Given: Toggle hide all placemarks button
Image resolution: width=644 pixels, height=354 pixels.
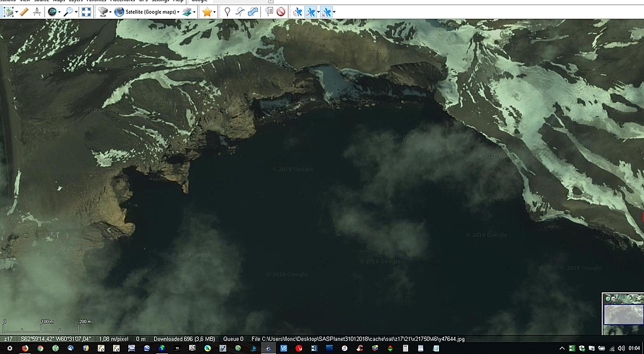Looking at the screenshot, I should 281,12.
